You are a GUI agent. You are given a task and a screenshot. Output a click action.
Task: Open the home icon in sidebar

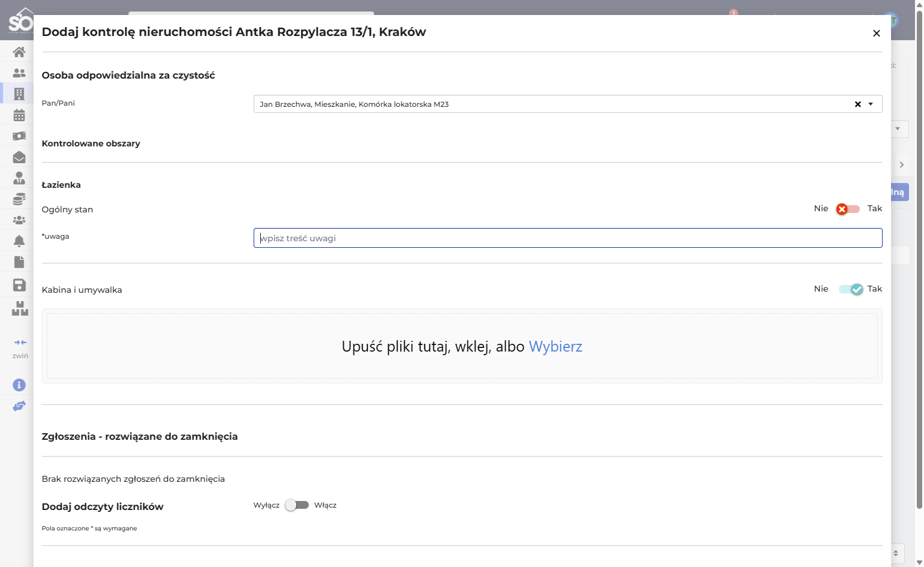19,52
